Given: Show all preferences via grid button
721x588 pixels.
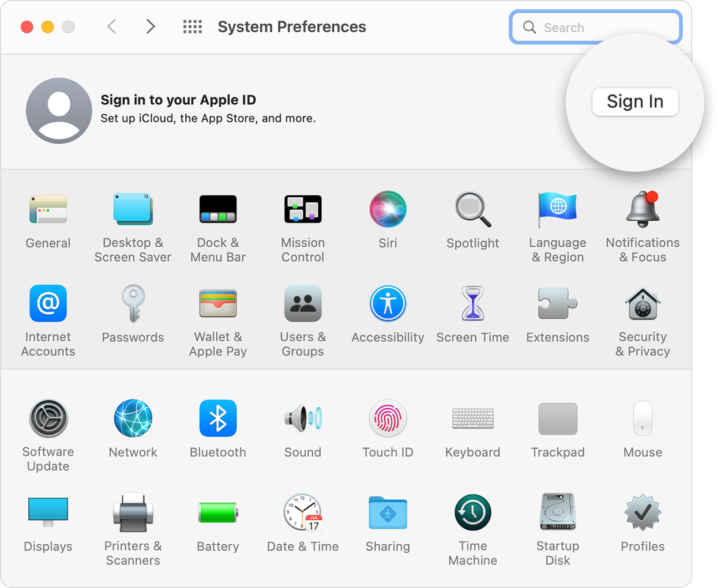Looking at the screenshot, I should click(x=193, y=27).
